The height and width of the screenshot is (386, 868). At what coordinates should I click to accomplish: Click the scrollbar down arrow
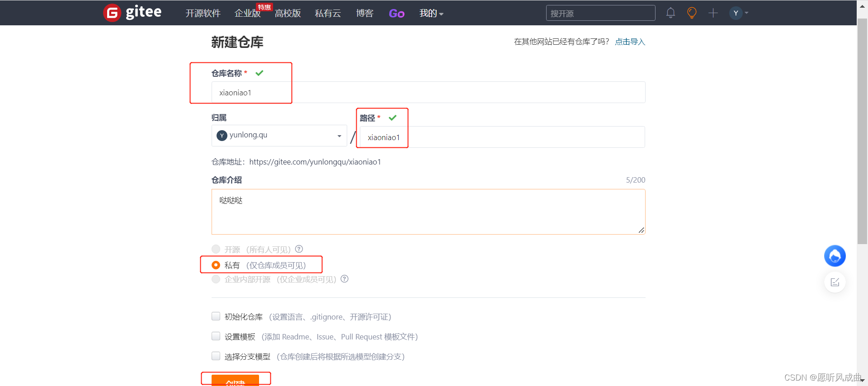click(x=862, y=381)
